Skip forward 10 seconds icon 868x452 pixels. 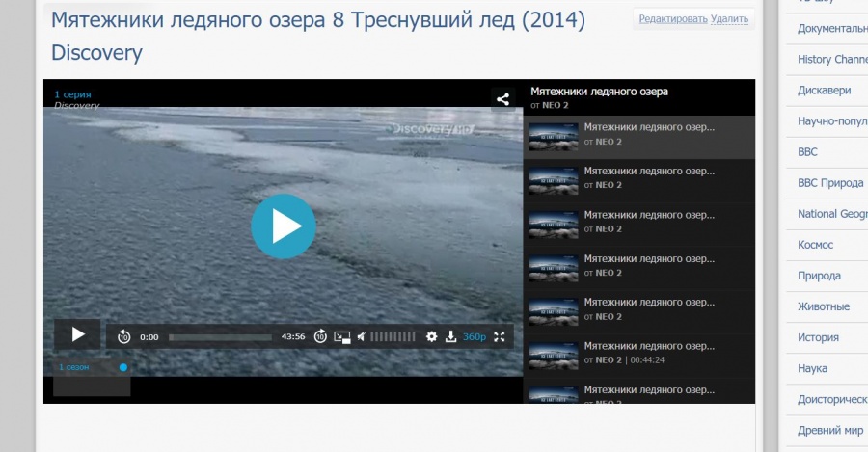click(320, 335)
